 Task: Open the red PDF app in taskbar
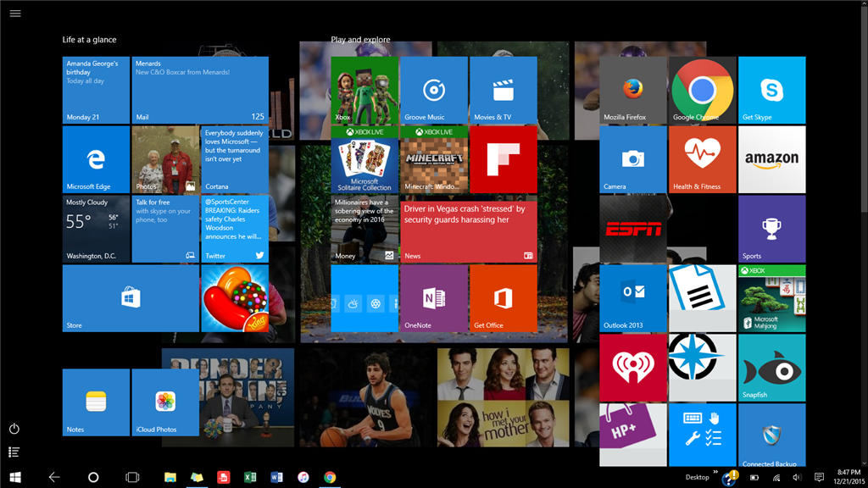click(x=224, y=477)
